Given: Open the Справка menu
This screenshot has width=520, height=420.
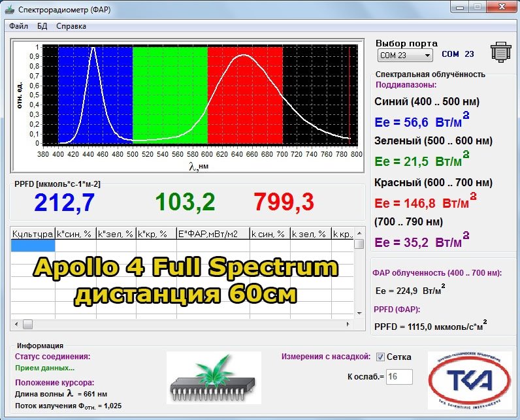Looking at the screenshot, I should click(71, 26).
